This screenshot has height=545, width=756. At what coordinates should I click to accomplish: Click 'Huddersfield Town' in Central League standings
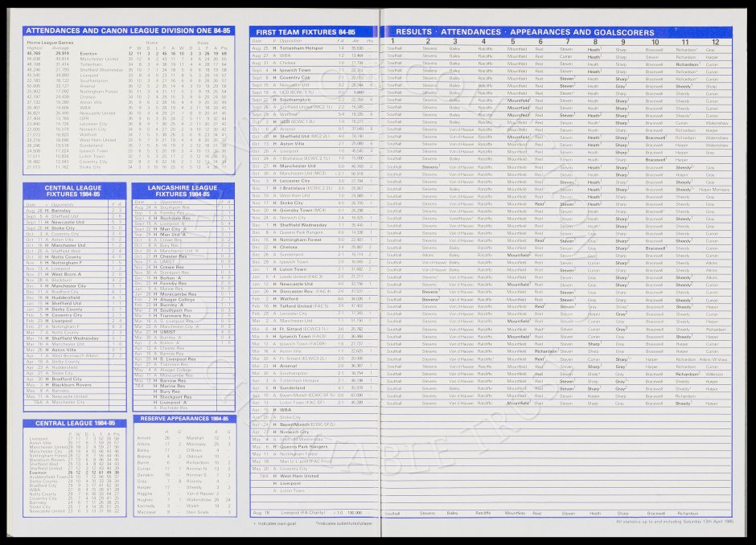pyautogui.click(x=48, y=477)
